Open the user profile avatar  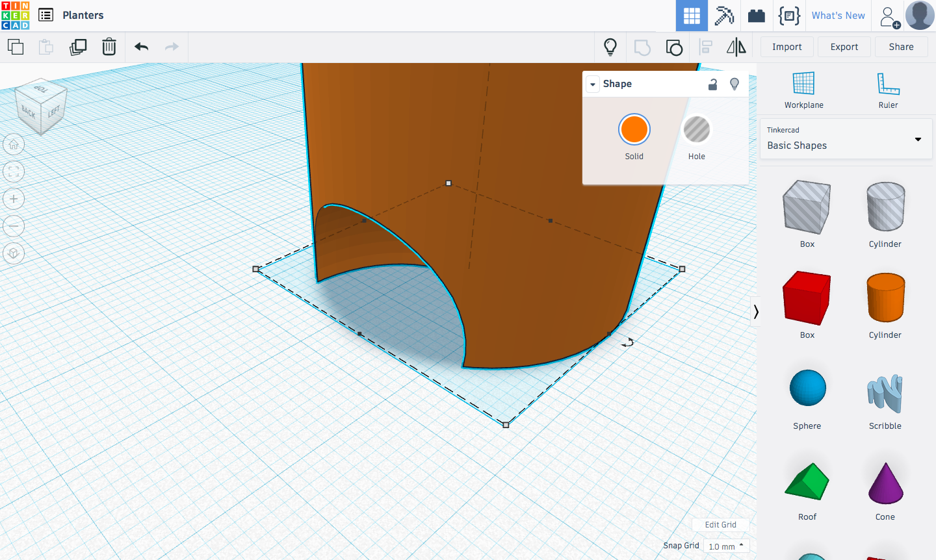pyautogui.click(x=920, y=16)
